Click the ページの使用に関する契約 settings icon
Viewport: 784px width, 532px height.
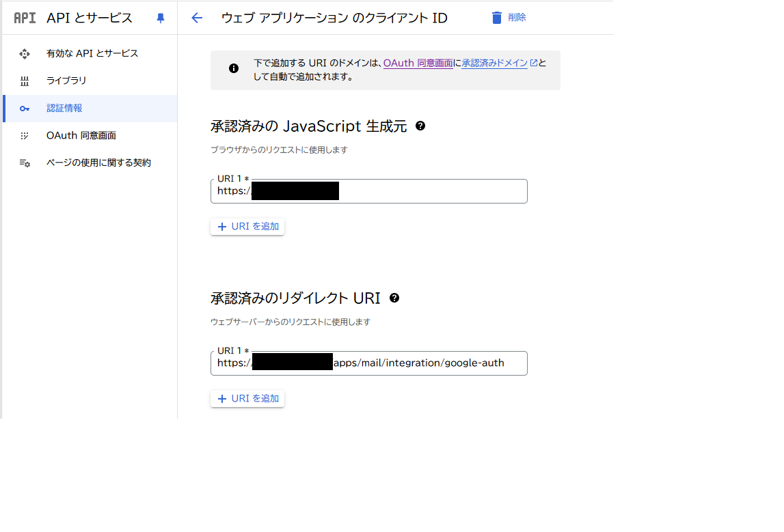(x=25, y=163)
